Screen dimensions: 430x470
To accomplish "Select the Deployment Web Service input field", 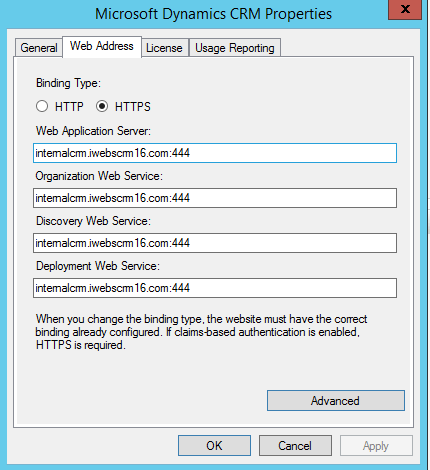I will 215,288.
